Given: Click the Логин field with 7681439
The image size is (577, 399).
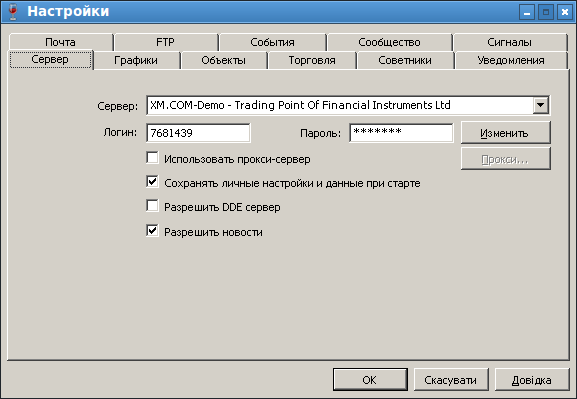Looking at the screenshot, I should tap(198, 133).
